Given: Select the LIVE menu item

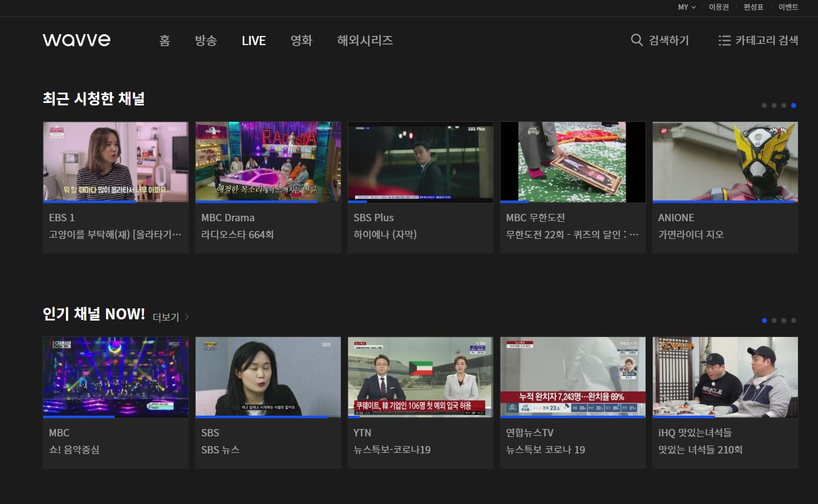Looking at the screenshot, I should coord(254,40).
